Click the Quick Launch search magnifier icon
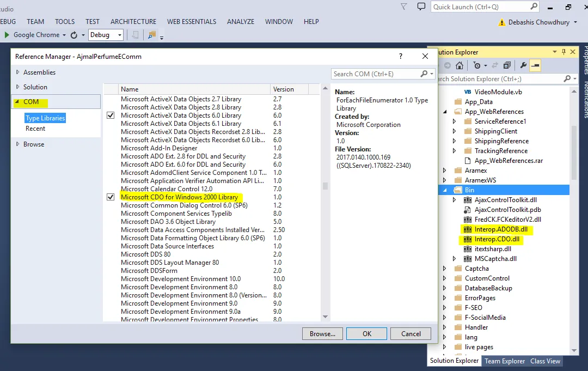 tap(534, 7)
